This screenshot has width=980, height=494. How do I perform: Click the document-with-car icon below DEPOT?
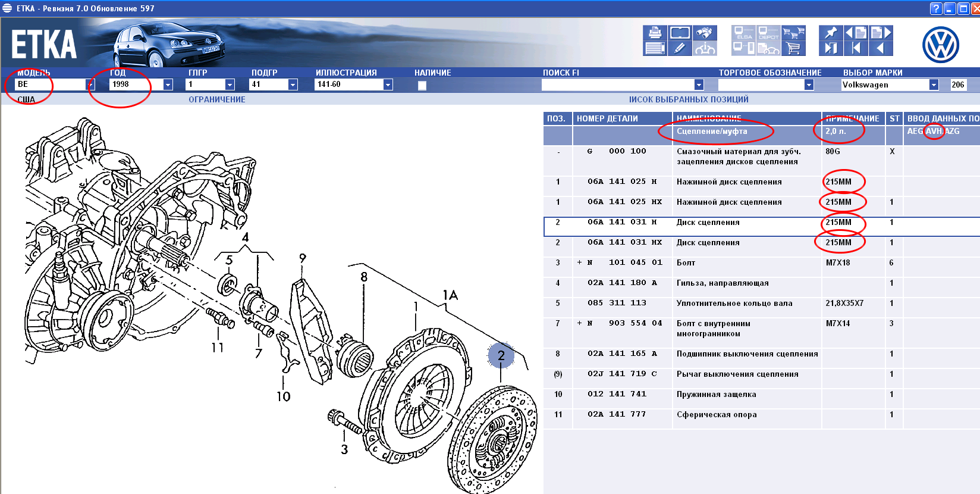[x=768, y=48]
